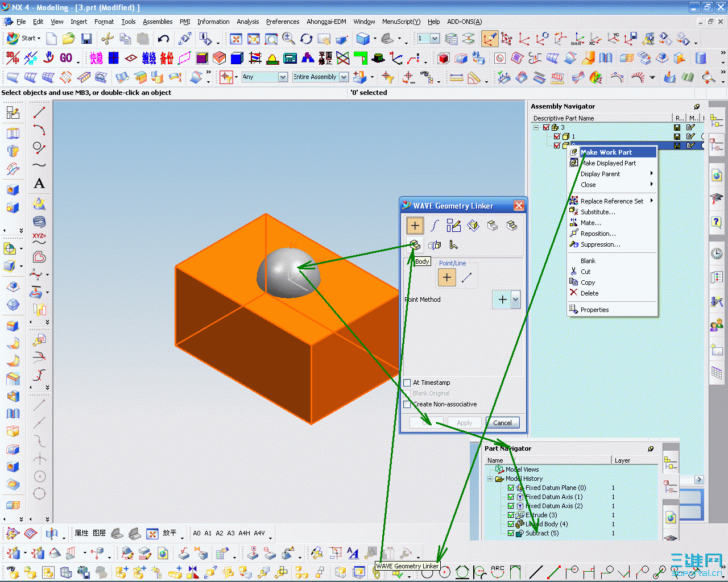Enable the Create Non-associative checkbox
This screenshot has width=728, height=582.
(407, 404)
